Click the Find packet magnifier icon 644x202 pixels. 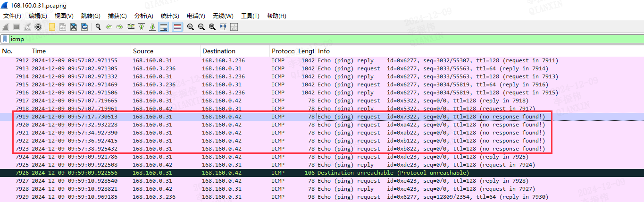tap(98, 27)
